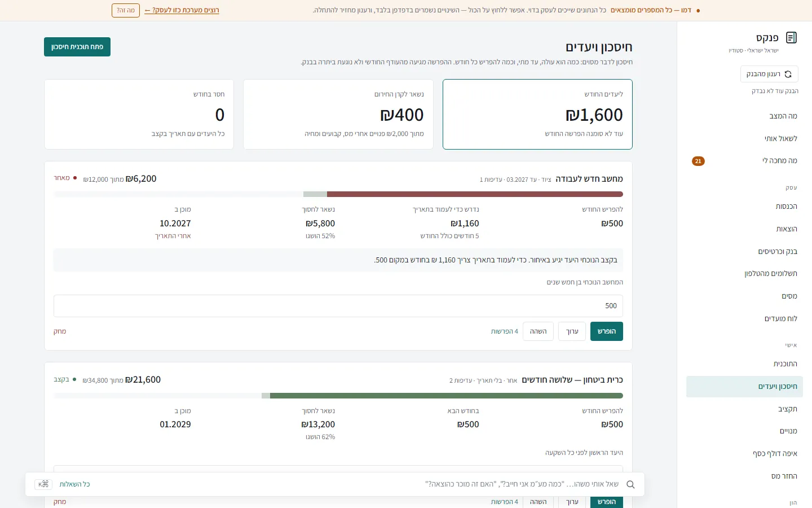Open מנויים in the sidebar
The height and width of the screenshot is (508, 812).
pos(744,431)
